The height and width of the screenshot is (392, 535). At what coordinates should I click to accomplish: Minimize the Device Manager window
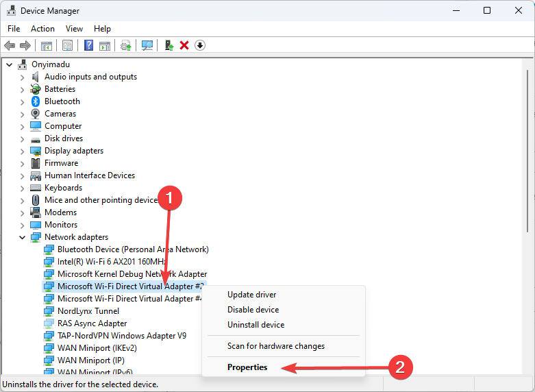click(x=456, y=10)
